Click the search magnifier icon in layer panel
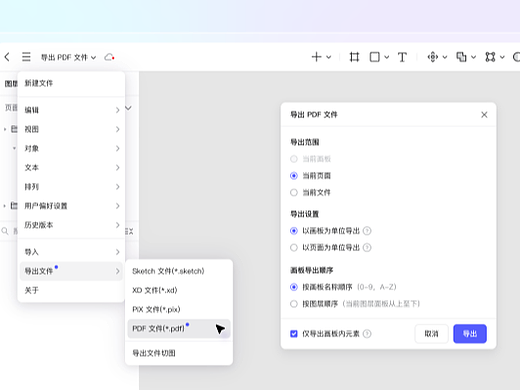520x390 pixels. tap(5, 231)
